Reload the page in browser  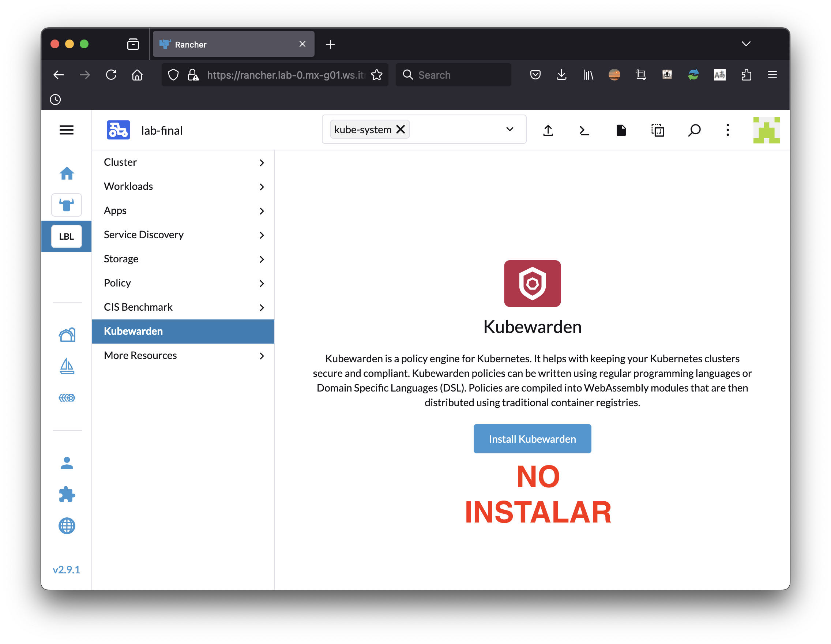(x=111, y=75)
